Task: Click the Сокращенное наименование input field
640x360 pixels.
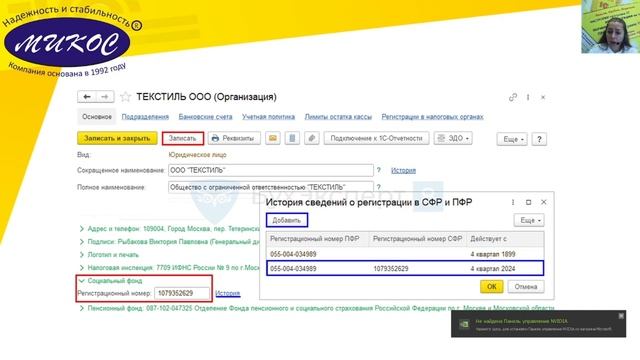Action: [271, 170]
